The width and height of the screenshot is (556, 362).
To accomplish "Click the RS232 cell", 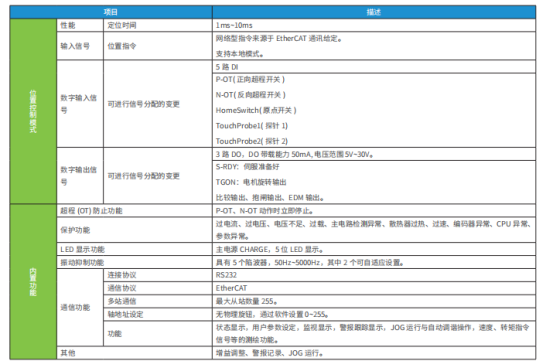I will 374,275.
